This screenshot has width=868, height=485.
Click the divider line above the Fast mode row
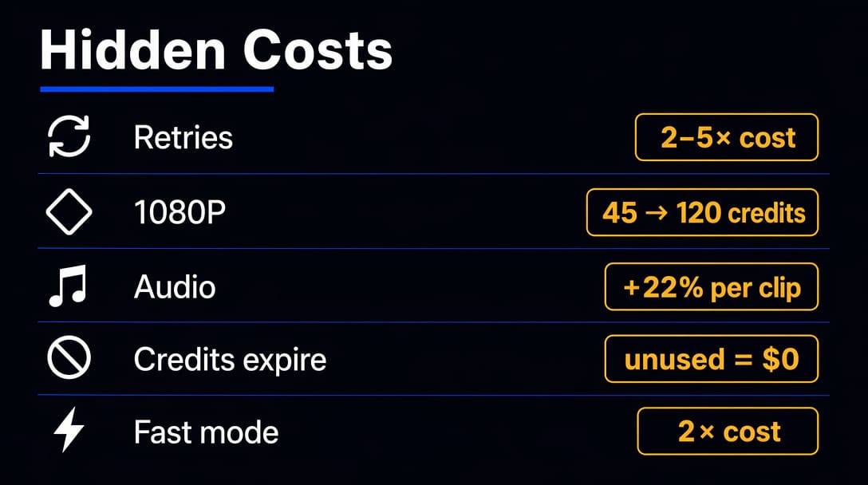click(x=434, y=396)
